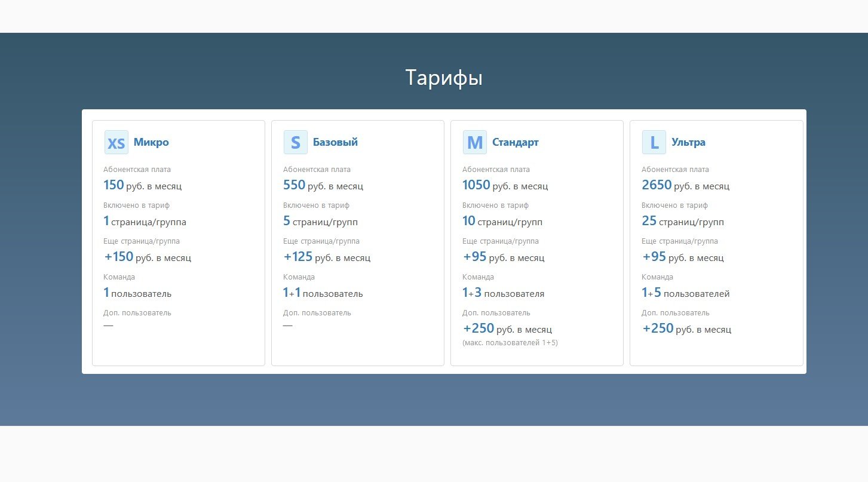868x482 pixels.
Task: Click the 25 страниц/групп value
Action: [x=683, y=222]
